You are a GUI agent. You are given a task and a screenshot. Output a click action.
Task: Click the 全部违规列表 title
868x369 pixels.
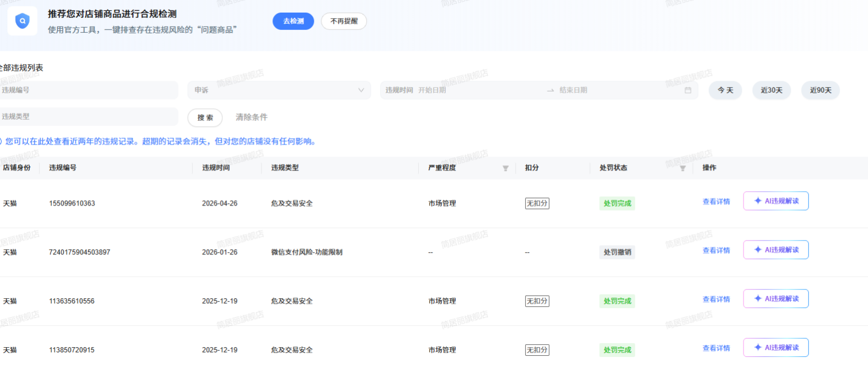pos(21,68)
